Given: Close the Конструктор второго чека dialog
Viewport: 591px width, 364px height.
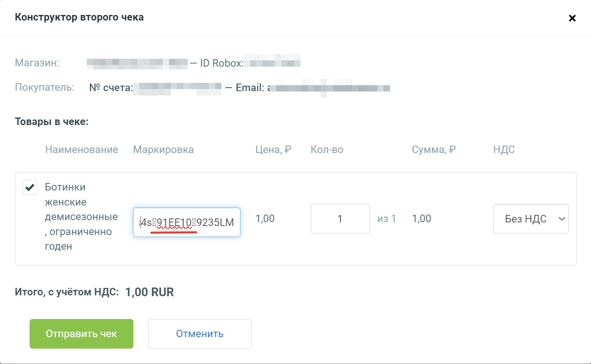Looking at the screenshot, I should pos(572,18).
